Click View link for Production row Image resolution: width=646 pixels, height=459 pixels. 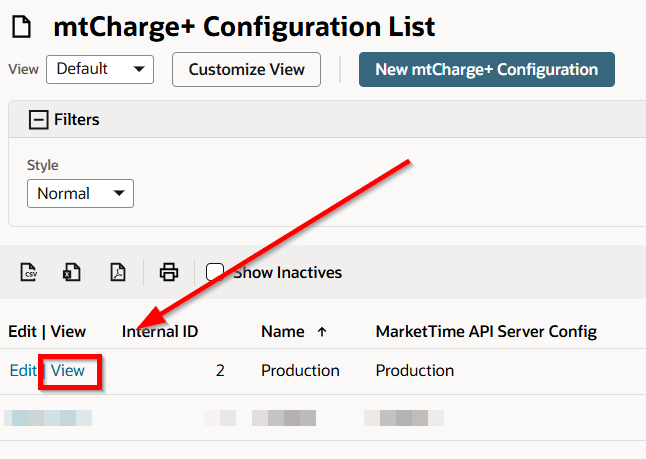[x=68, y=371]
